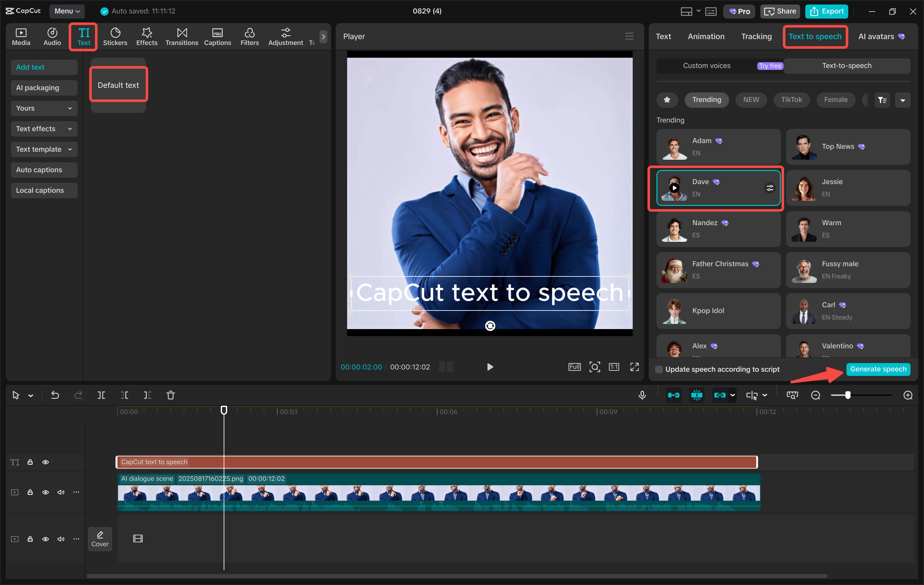Hide the text track with the eye toggle
This screenshot has height=585, width=924.
46,462
